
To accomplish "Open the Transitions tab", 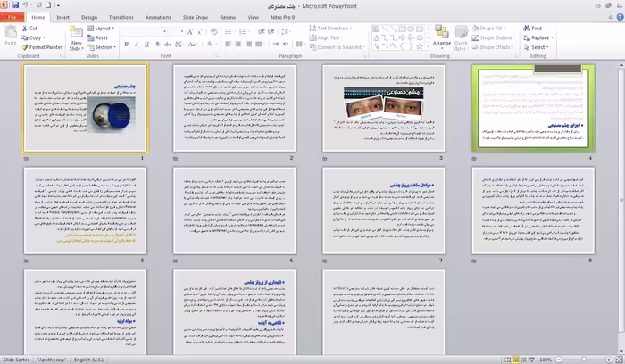I will pyautogui.click(x=121, y=17).
